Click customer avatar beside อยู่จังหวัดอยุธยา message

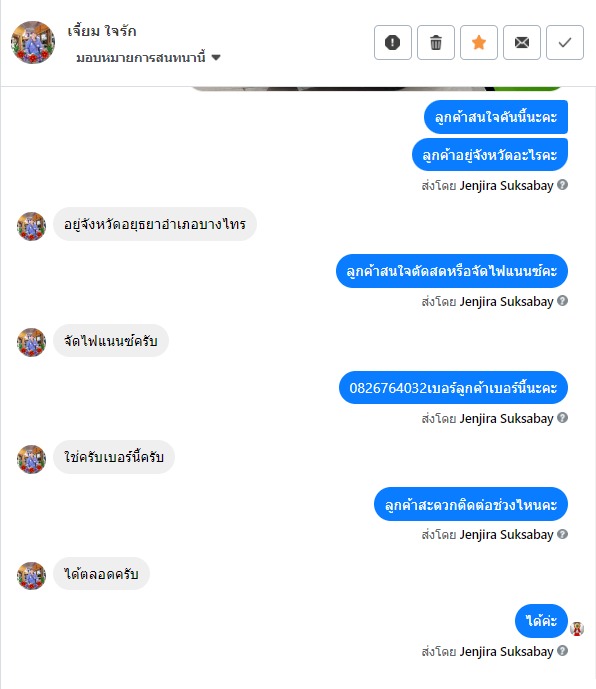(31, 226)
